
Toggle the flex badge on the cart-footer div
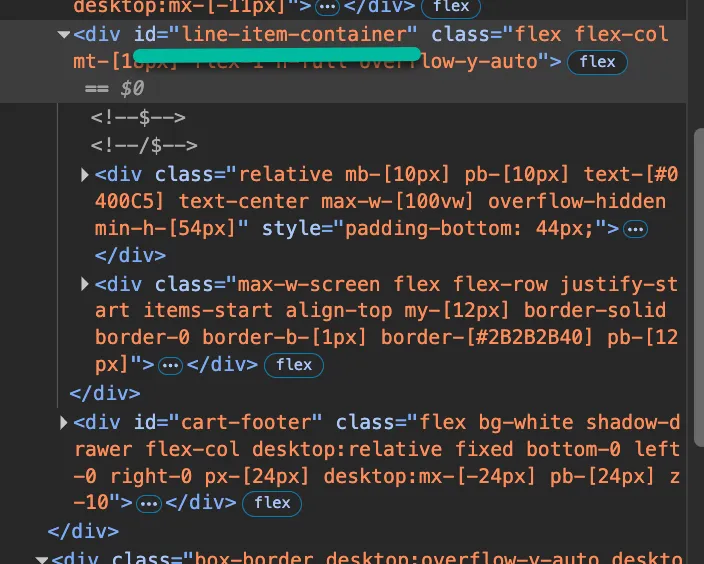pyautogui.click(x=272, y=503)
